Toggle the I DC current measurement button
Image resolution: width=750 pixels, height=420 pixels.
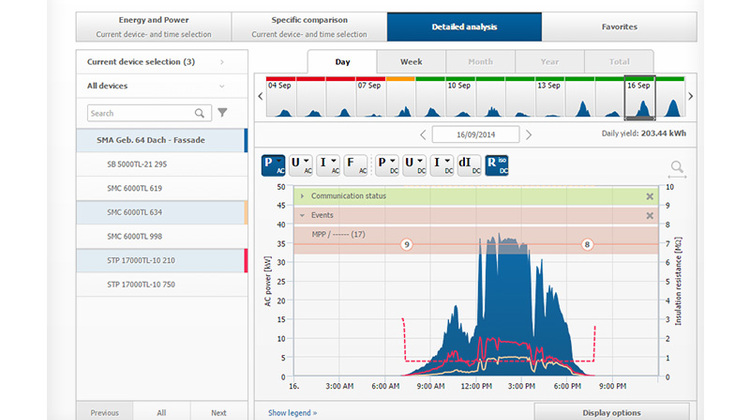point(442,165)
